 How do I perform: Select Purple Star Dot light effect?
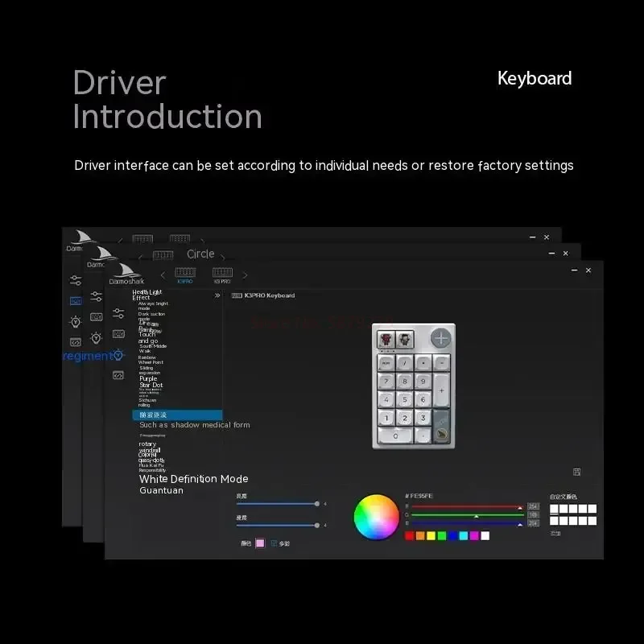pos(151,382)
